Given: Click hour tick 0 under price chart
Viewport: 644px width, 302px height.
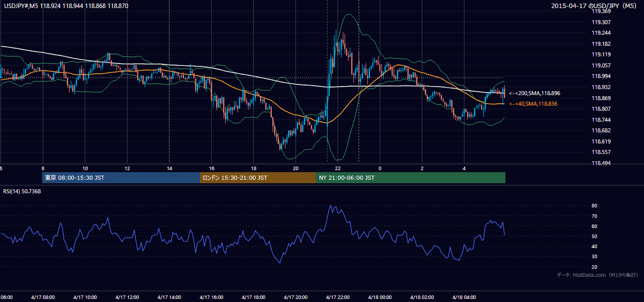Looking at the screenshot, I should pyautogui.click(x=380, y=168).
